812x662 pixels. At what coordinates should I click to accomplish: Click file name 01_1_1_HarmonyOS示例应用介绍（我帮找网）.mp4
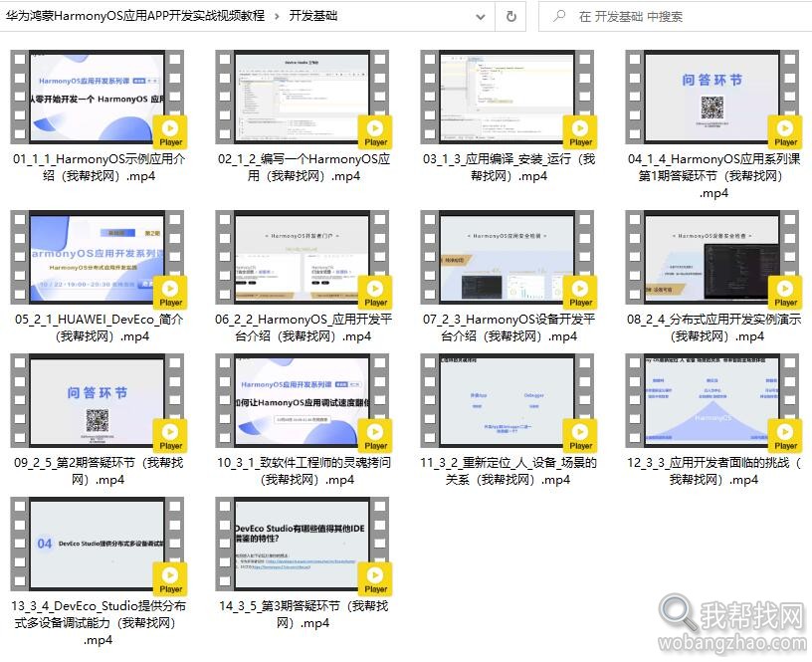[99, 167]
